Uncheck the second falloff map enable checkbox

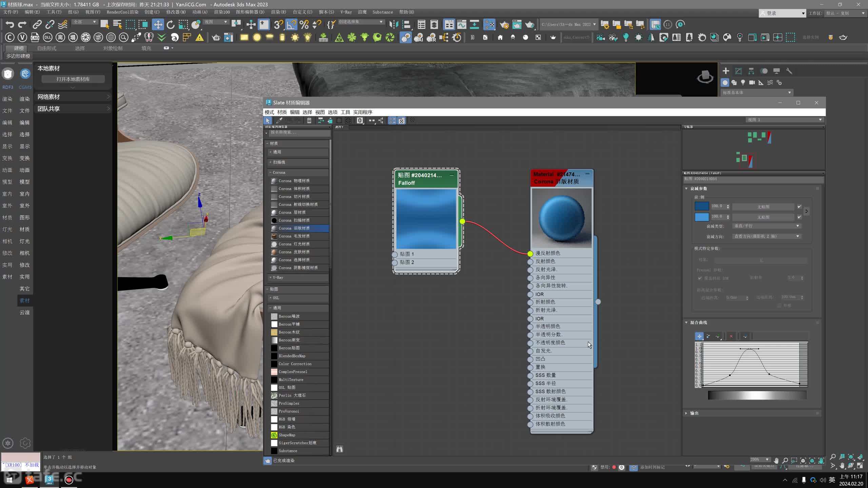[799, 217]
